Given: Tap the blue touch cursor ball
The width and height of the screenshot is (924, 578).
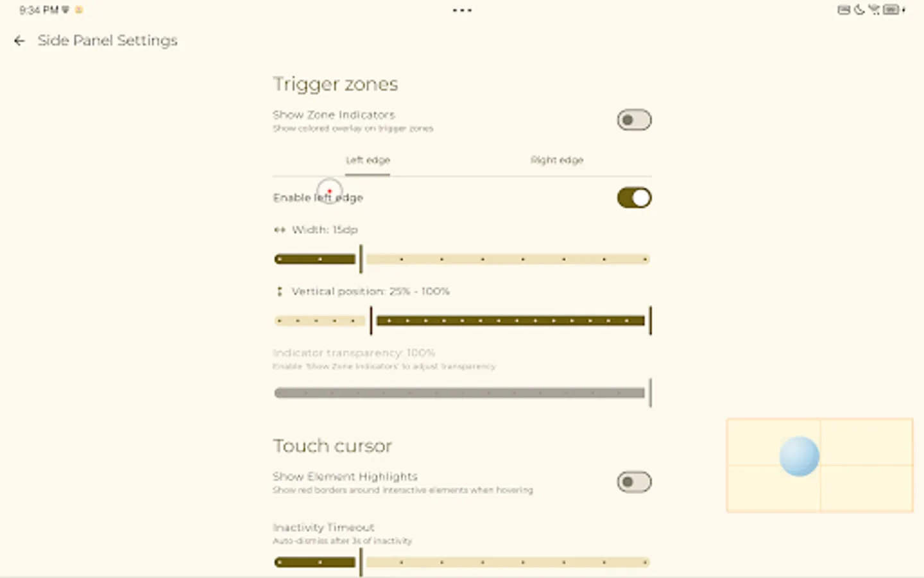Looking at the screenshot, I should [798, 456].
